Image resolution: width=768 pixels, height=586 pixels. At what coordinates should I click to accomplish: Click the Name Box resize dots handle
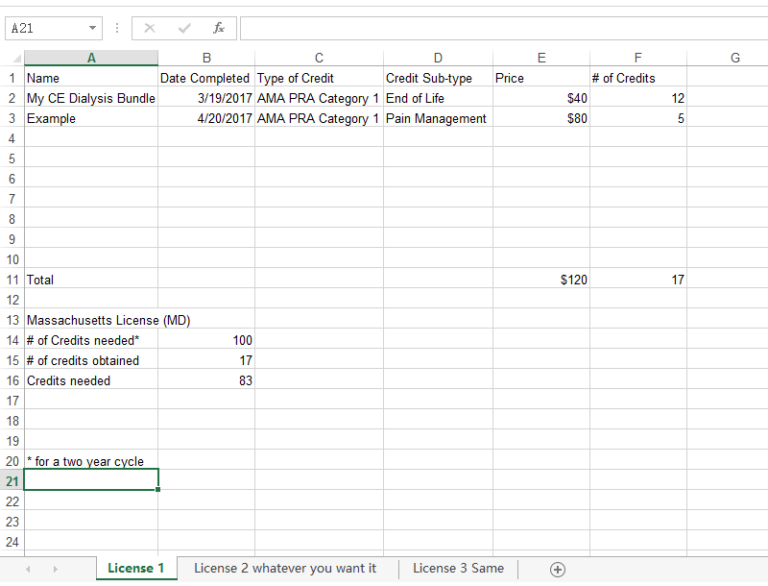coord(117,28)
